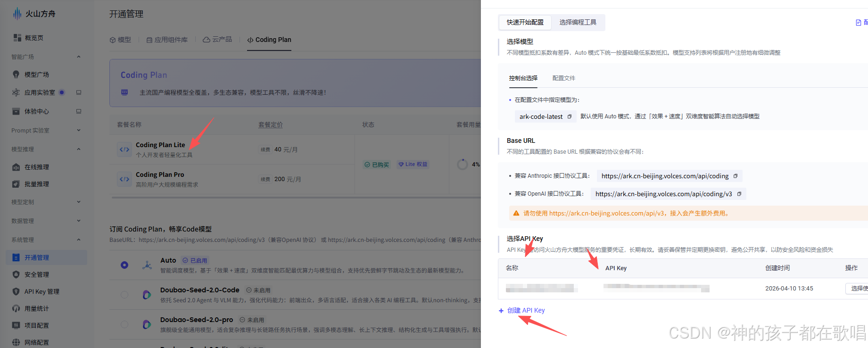Open 项目配置 sidebar icon
This screenshot has height=348, width=868.
click(16, 325)
